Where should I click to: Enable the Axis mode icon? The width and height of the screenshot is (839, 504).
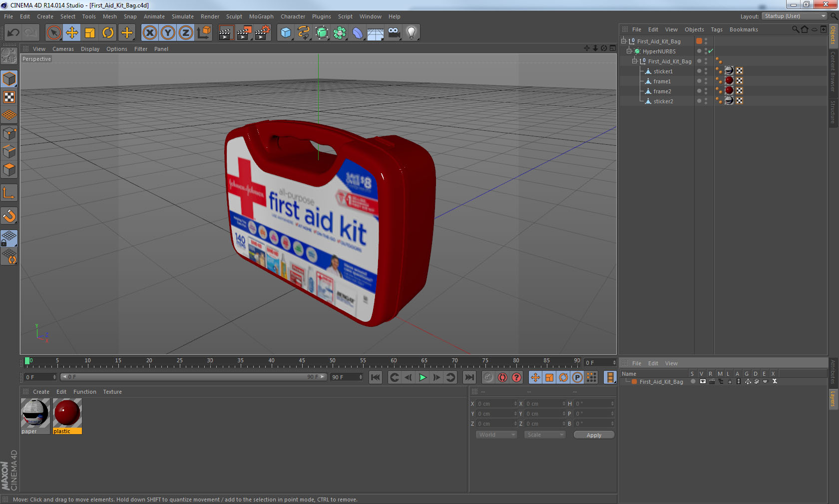(x=9, y=193)
